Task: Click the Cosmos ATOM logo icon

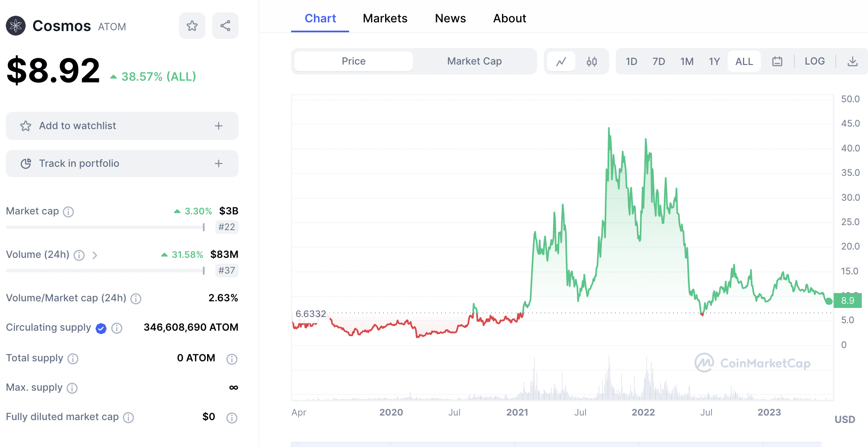Action: [x=16, y=26]
